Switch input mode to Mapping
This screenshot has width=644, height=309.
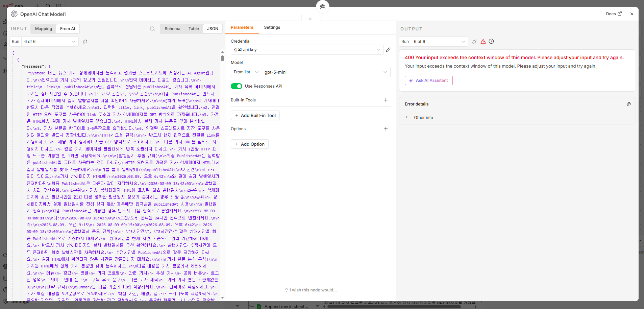[x=44, y=29]
